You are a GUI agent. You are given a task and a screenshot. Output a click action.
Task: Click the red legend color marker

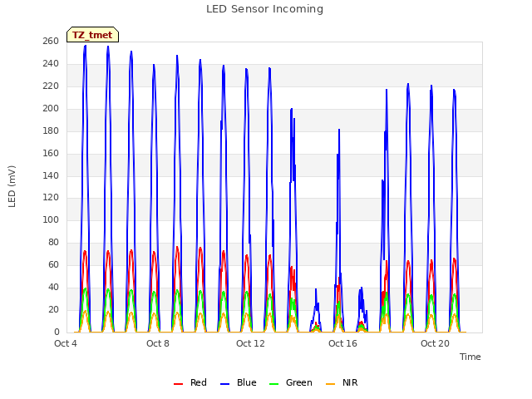178,384
